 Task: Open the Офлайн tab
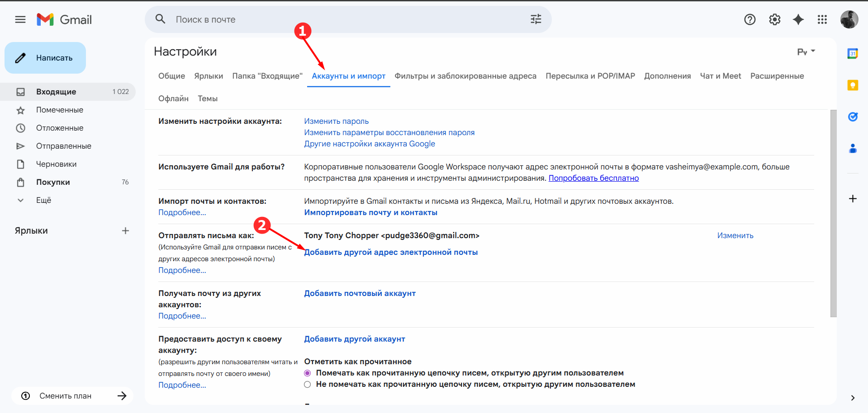click(173, 99)
